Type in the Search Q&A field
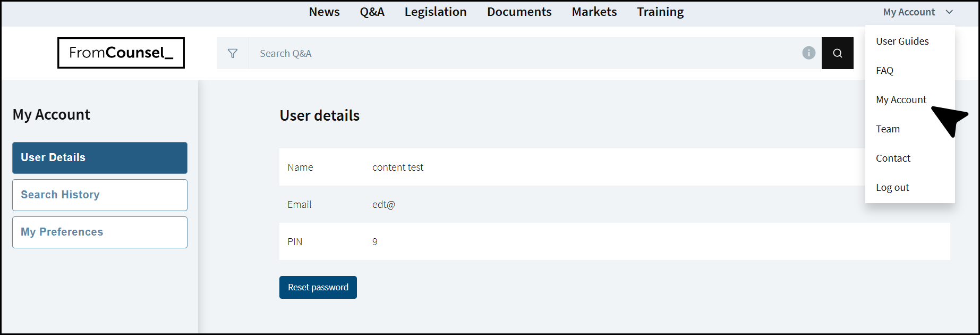Image resolution: width=980 pixels, height=335 pixels. point(526,53)
